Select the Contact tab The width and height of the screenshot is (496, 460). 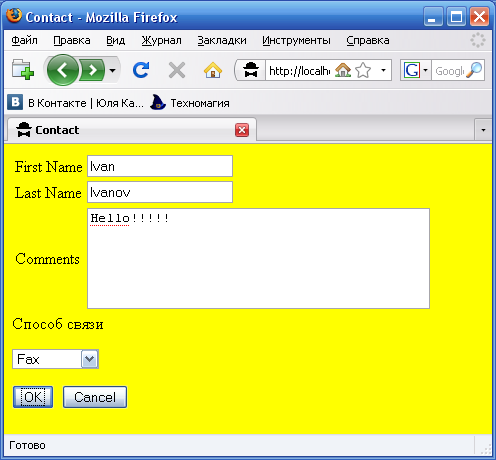132,130
